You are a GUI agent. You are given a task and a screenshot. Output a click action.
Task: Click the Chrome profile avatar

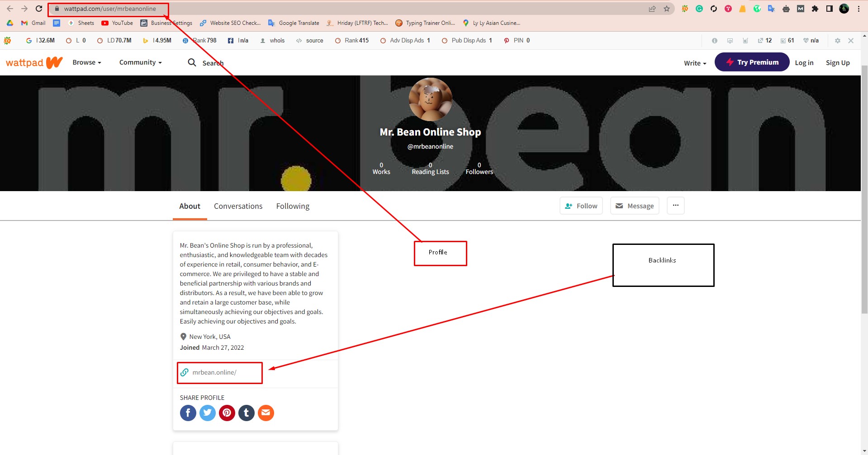pos(844,9)
